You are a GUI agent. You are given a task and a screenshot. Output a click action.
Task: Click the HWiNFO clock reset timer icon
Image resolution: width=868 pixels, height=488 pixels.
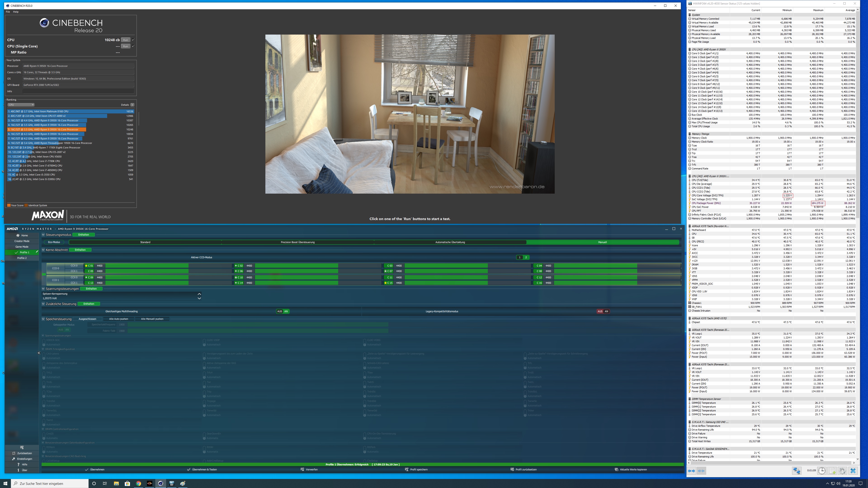point(822,471)
